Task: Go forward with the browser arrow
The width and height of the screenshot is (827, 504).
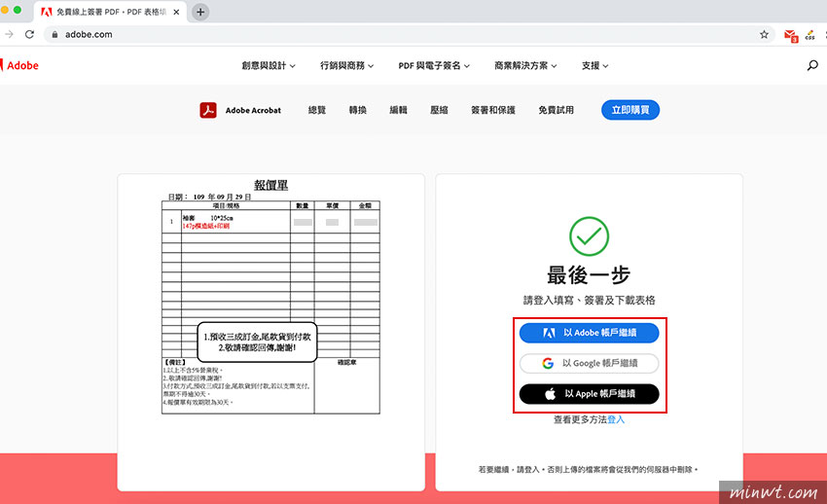Action: 9,34
